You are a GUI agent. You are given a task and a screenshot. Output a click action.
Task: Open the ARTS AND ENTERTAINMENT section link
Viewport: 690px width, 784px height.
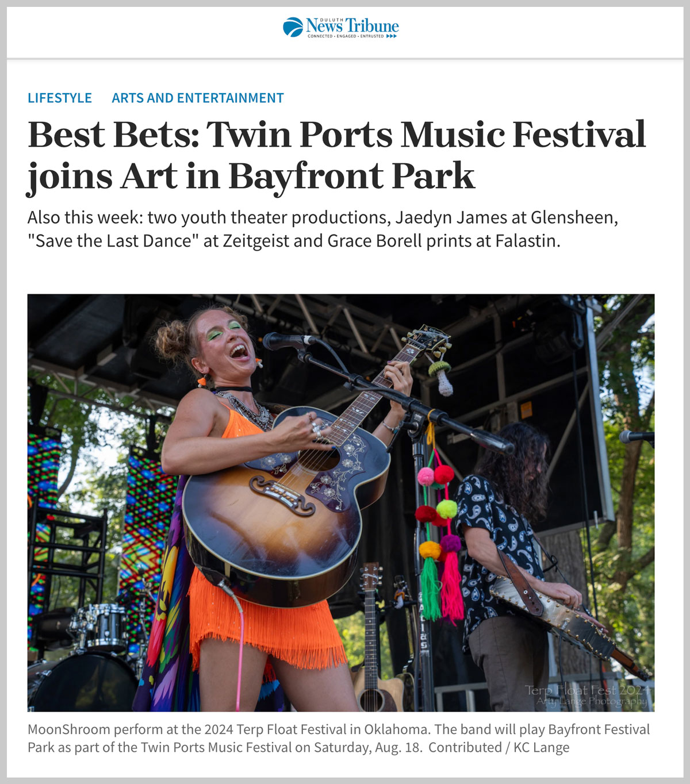(x=198, y=98)
